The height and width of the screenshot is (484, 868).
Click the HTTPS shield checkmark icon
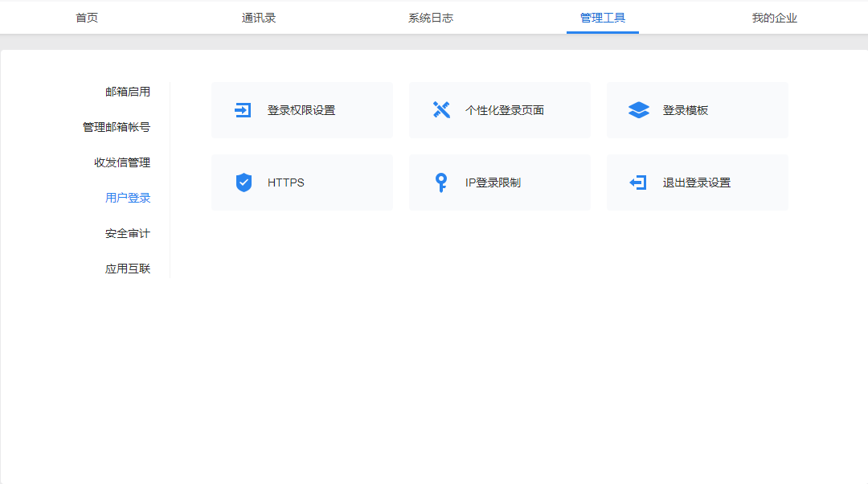click(x=244, y=183)
